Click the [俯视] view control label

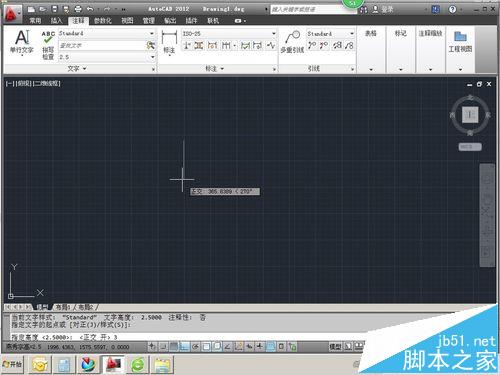[23, 83]
